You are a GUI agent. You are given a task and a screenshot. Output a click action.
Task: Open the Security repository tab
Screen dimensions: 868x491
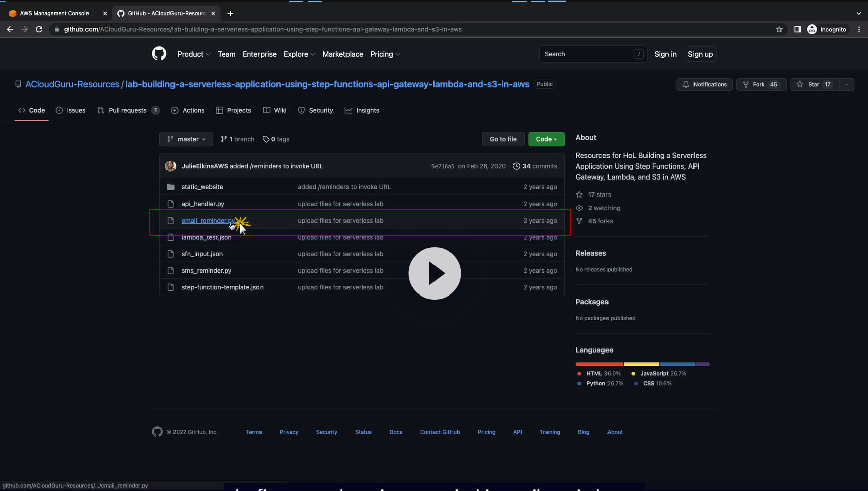315,110
